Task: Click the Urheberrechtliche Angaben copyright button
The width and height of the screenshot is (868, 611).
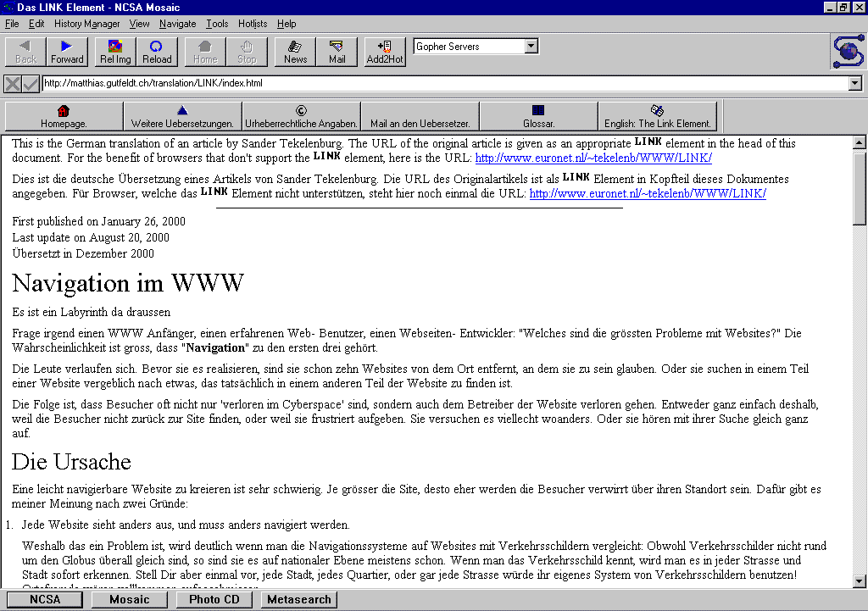Action: (x=301, y=116)
